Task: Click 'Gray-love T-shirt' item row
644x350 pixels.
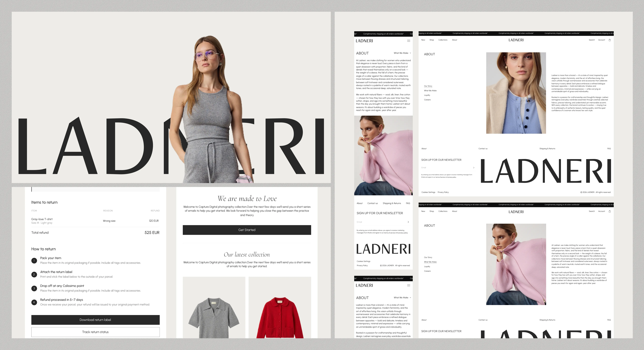Action: pos(95,221)
